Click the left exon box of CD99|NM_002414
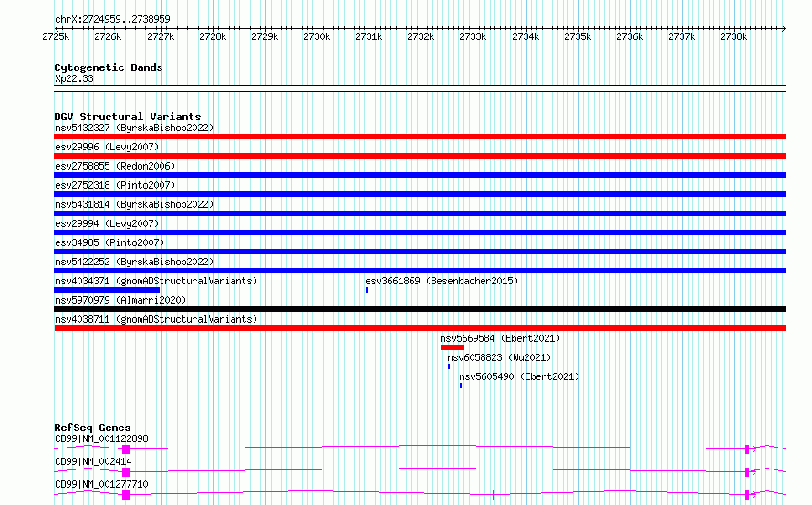812x505 pixels. pos(126,472)
